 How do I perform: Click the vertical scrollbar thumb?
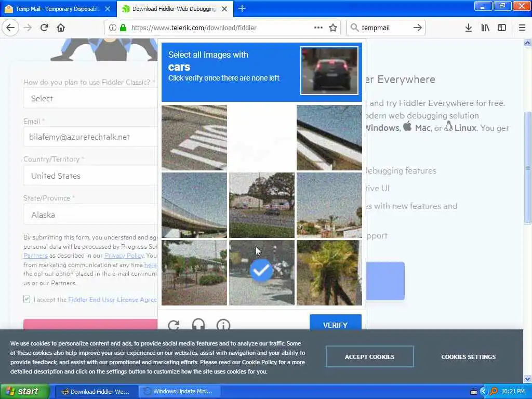pyautogui.click(x=527, y=168)
